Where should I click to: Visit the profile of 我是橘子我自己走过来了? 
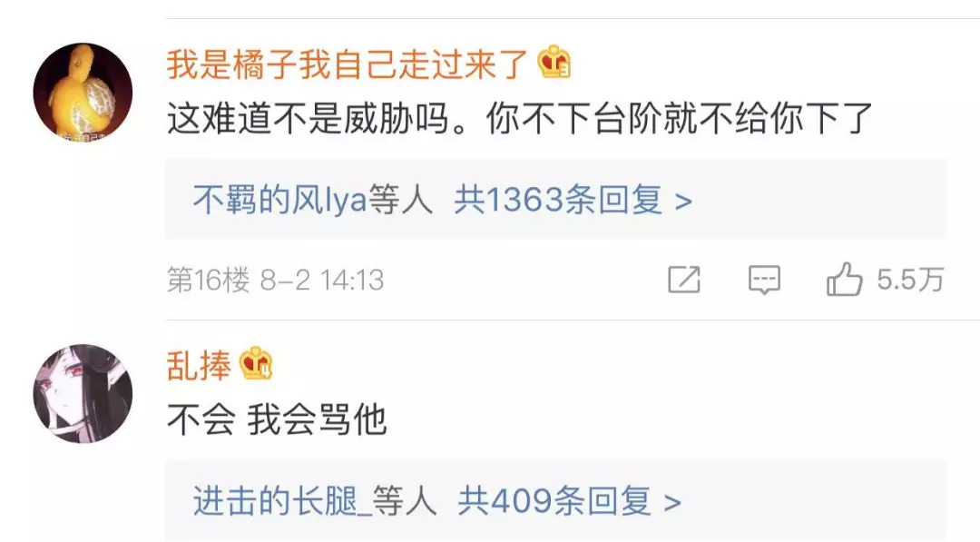pyautogui.click(x=348, y=64)
